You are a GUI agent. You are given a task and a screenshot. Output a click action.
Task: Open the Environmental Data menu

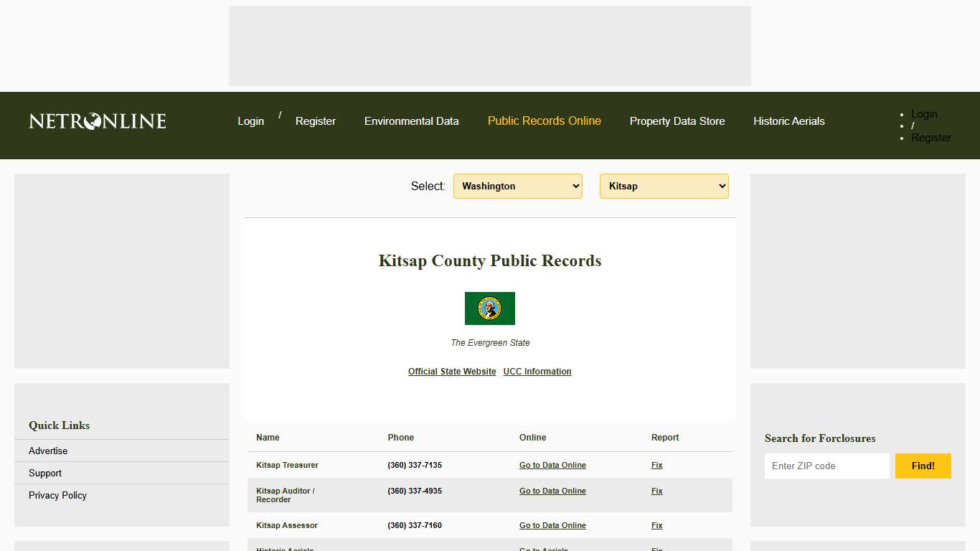click(411, 121)
